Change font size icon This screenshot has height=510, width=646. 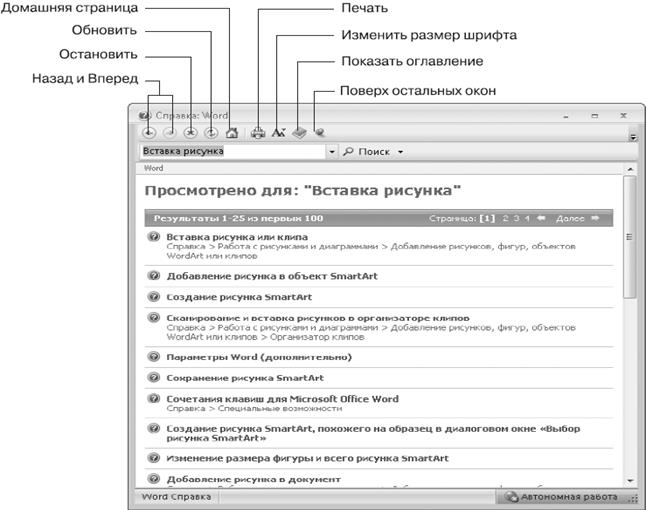point(279,133)
